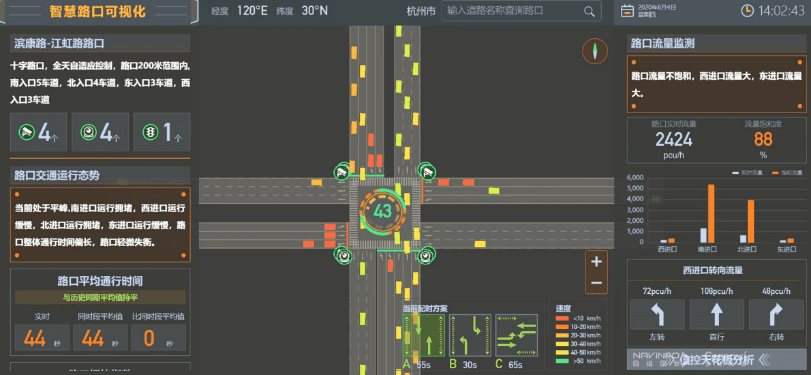This screenshot has width=811, height=375.
Task: Open the 侦控天花板分析 panel button
Action: point(716,359)
